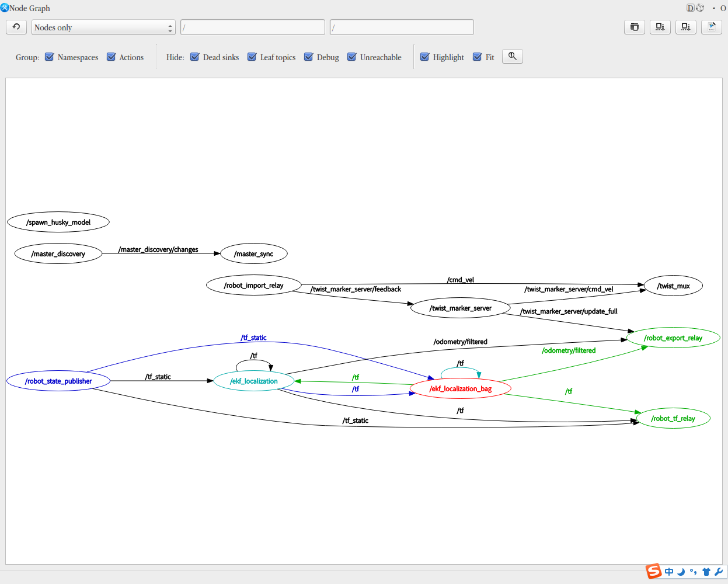
Task: Click the /master_discovery/changes edge label
Action: [158, 249]
